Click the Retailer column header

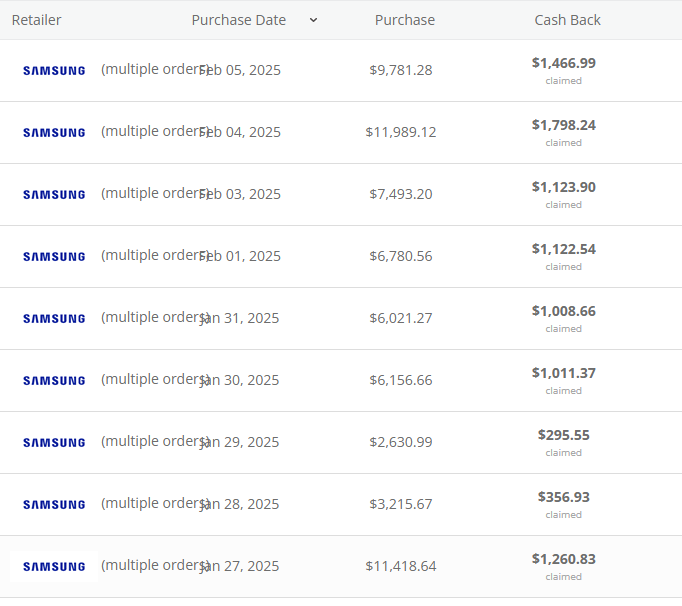pos(36,20)
